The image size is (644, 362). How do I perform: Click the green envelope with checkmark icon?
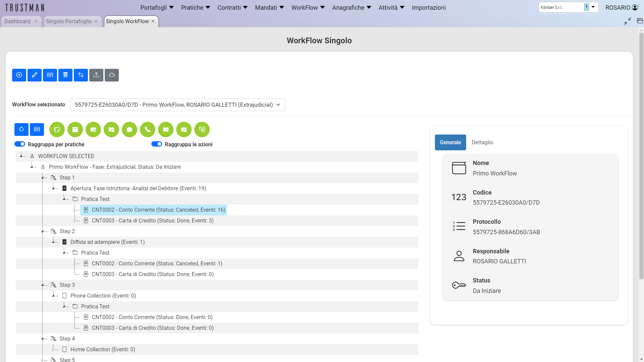click(111, 130)
